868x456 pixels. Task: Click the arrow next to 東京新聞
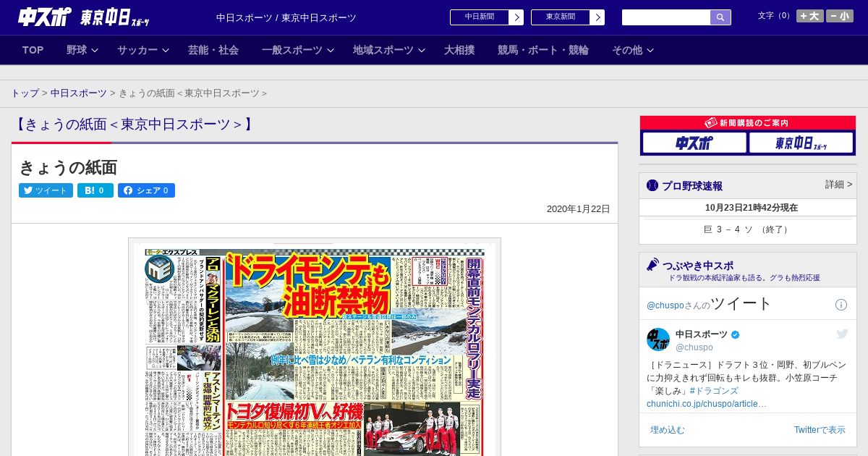pyautogui.click(x=597, y=17)
